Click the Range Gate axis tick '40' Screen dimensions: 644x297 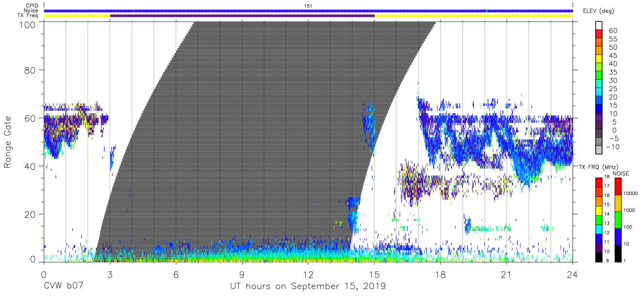click(31, 166)
